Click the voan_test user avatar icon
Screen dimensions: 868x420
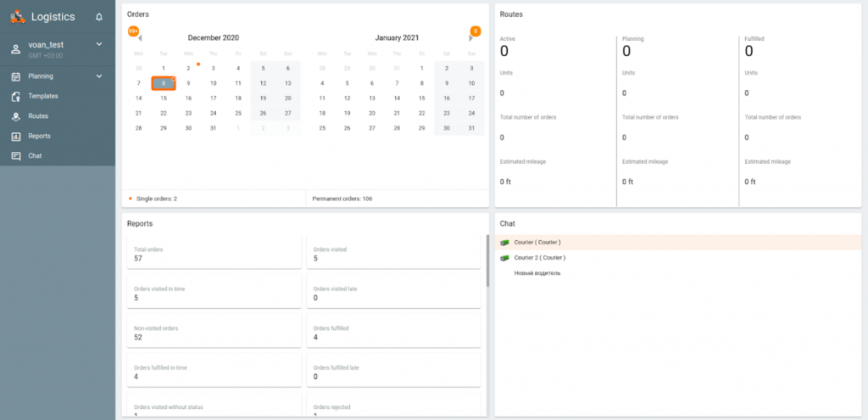pos(15,49)
